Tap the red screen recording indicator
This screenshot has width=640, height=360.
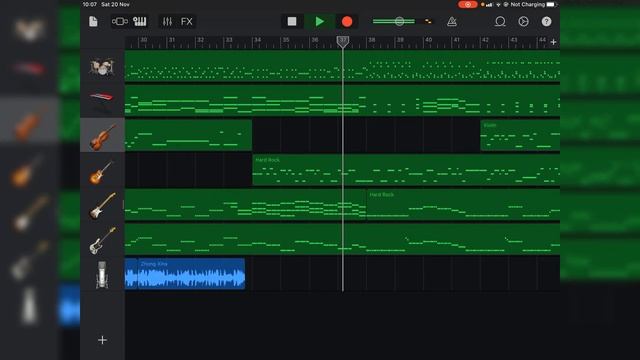[x=468, y=4]
